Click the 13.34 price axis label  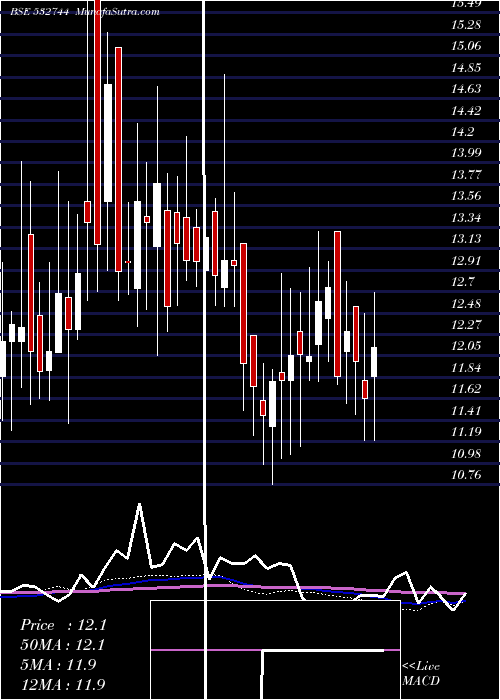[466, 217]
